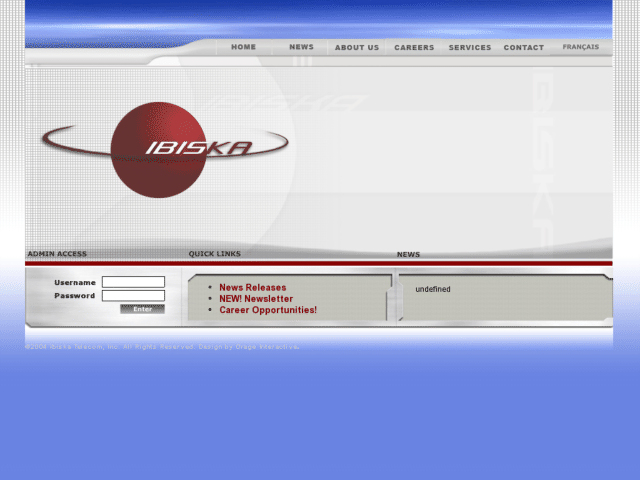Click the ADMIN ACCESS section heading
This screenshot has width=640, height=480.
point(57,253)
